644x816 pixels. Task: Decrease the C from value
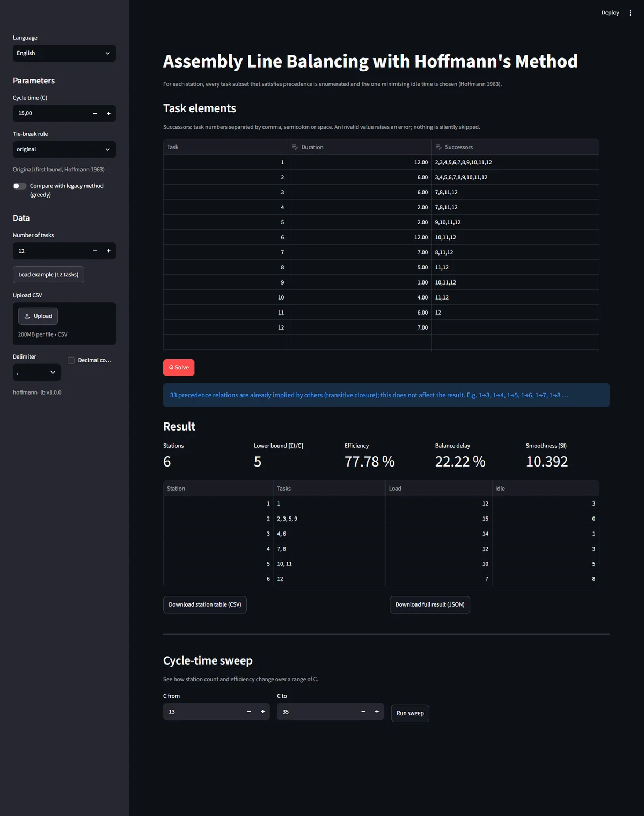tap(249, 712)
